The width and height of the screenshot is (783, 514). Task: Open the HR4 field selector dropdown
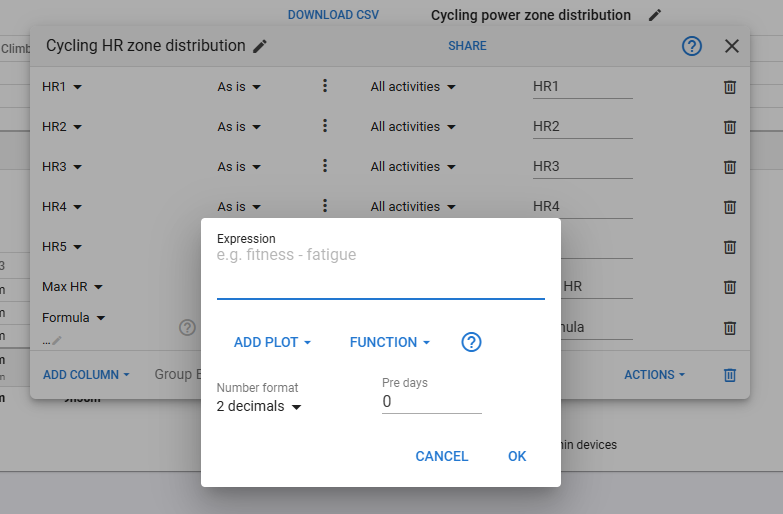(x=62, y=207)
